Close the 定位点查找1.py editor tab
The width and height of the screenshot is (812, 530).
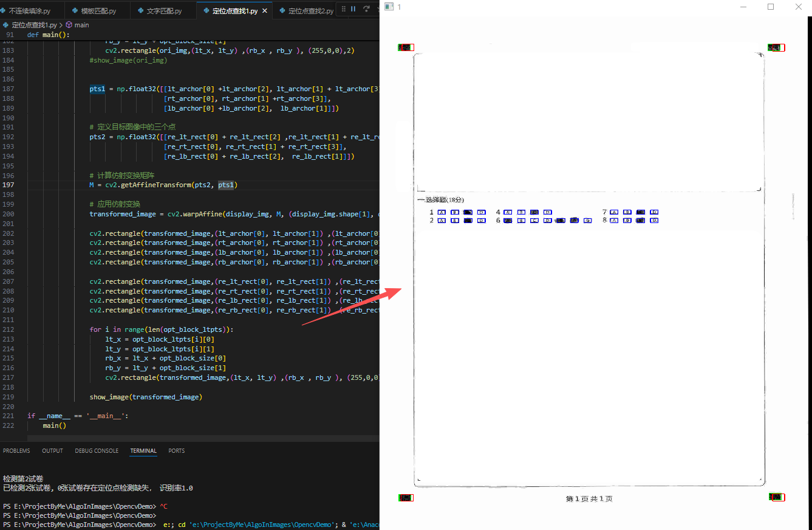(264, 11)
